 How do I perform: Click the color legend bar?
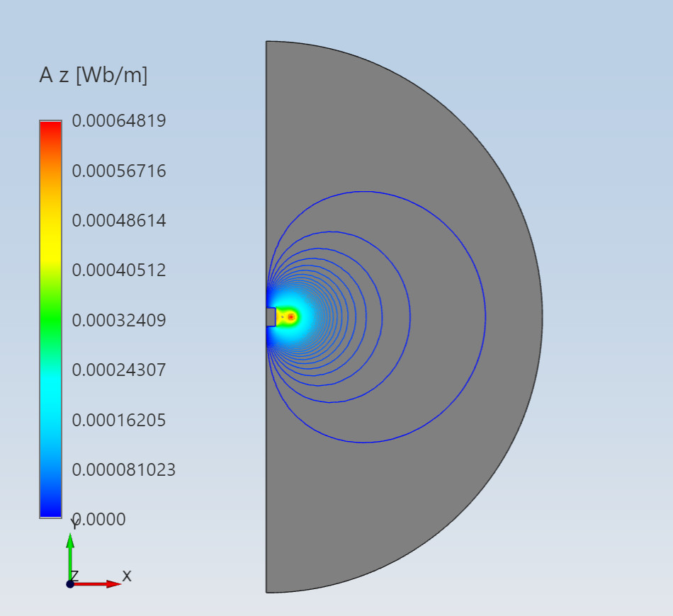coord(50,319)
